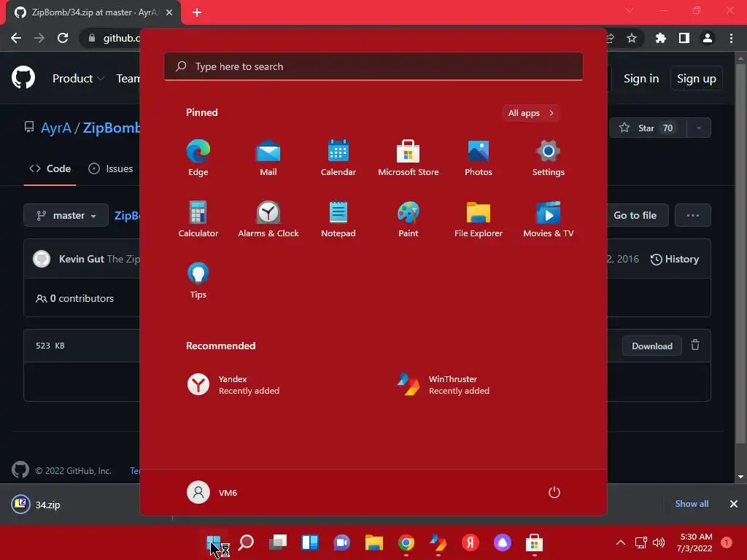747x560 pixels.
Task: Go back in Chrome
Action: 16,38
